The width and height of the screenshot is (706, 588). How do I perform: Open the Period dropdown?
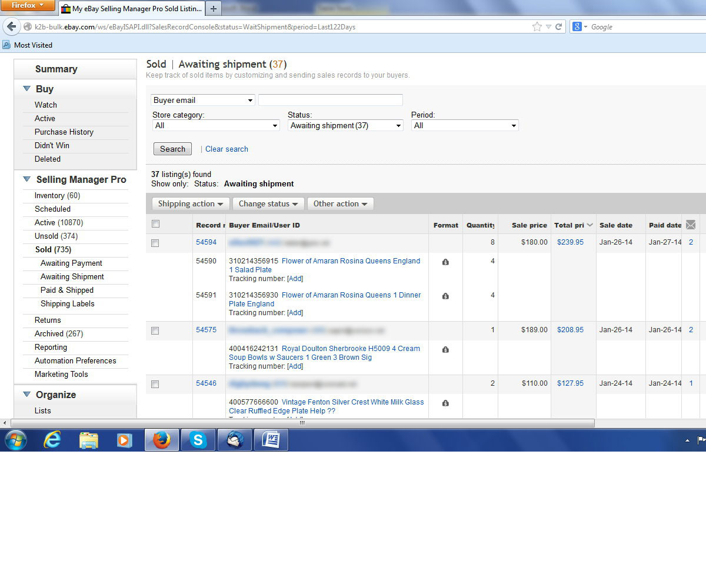point(465,125)
